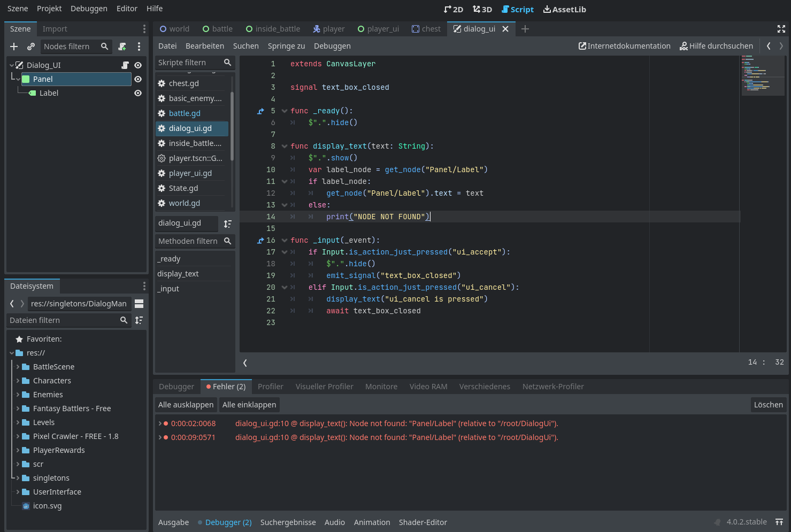This screenshot has width=791, height=532.
Task: Click the Löschen button
Action: click(x=768, y=405)
